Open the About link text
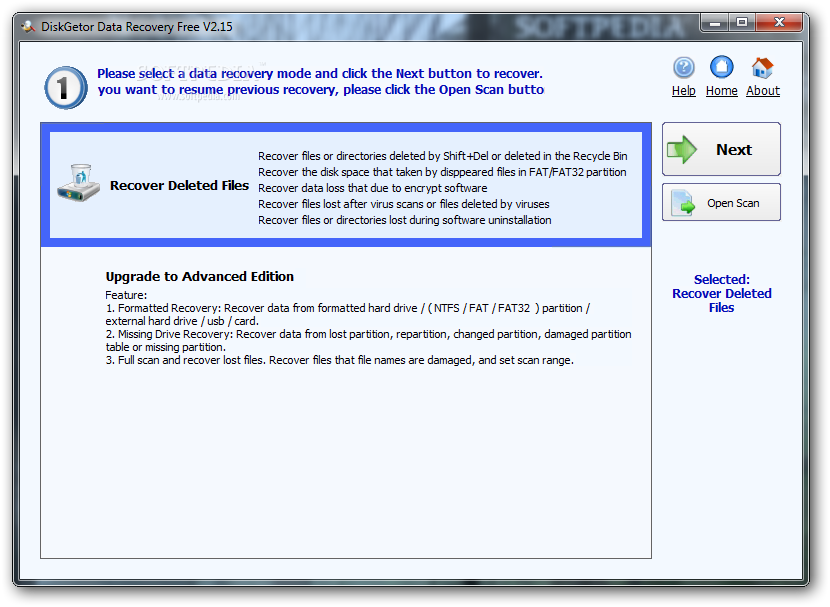This screenshot has width=830, height=607. 763,91
